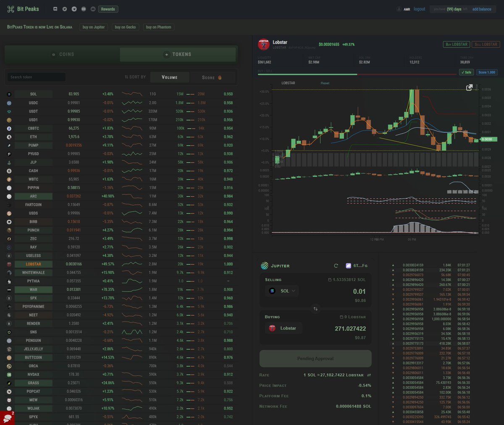
Task: Open the Discord chat icon in header
Action: [55, 9]
